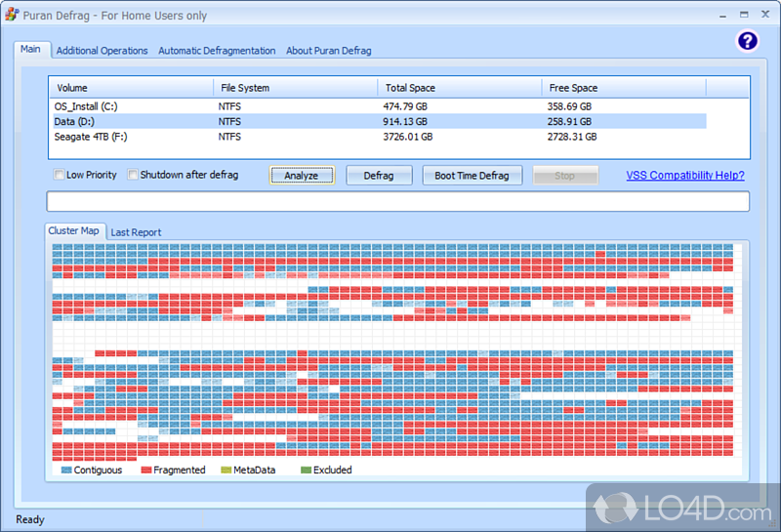
Task: Switch to Automatic Defragmentation tab
Action: point(217,51)
